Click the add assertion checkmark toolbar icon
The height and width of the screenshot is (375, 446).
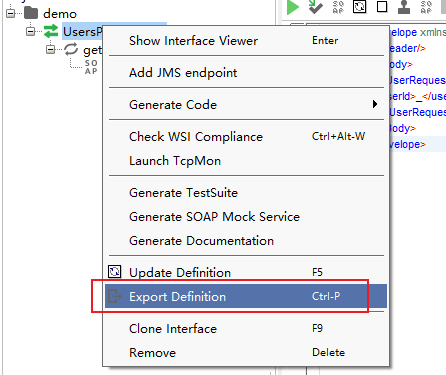click(x=315, y=7)
